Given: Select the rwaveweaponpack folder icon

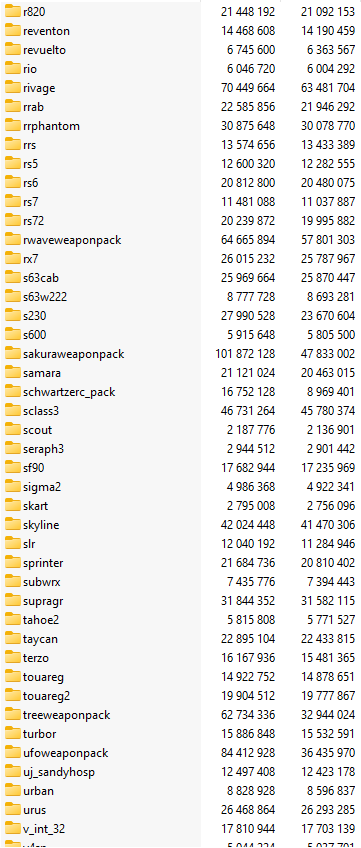Looking at the screenshot, I should click(12, 240).
